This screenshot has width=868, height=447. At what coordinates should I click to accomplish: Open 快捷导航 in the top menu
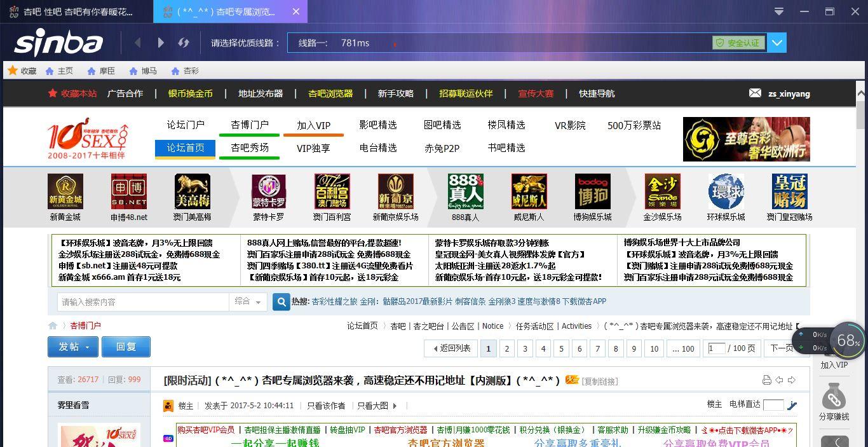[597, 93]
